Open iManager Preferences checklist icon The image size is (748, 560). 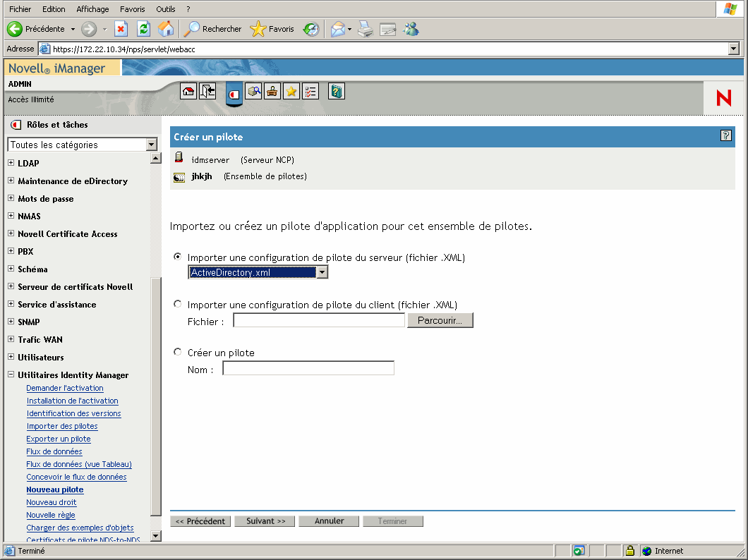click(310, 91)
